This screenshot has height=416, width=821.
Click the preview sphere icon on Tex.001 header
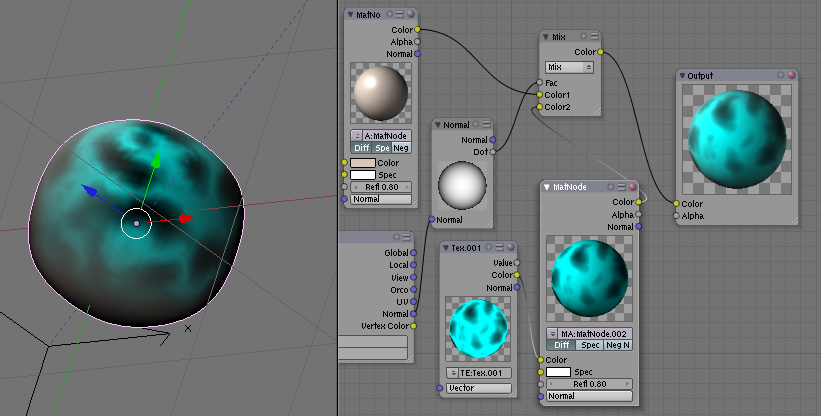pos(511,247)
